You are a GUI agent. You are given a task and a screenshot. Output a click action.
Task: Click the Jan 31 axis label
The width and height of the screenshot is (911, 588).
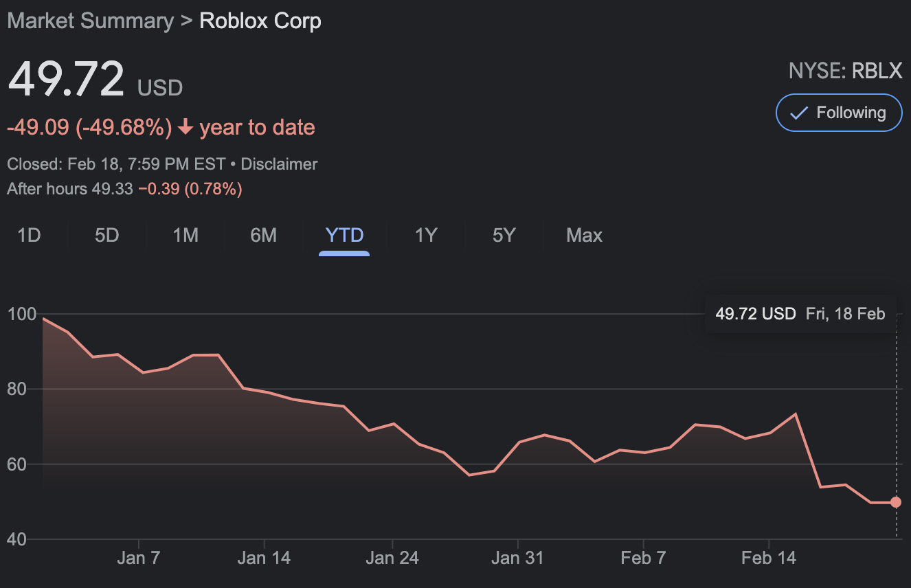(517, 558)
